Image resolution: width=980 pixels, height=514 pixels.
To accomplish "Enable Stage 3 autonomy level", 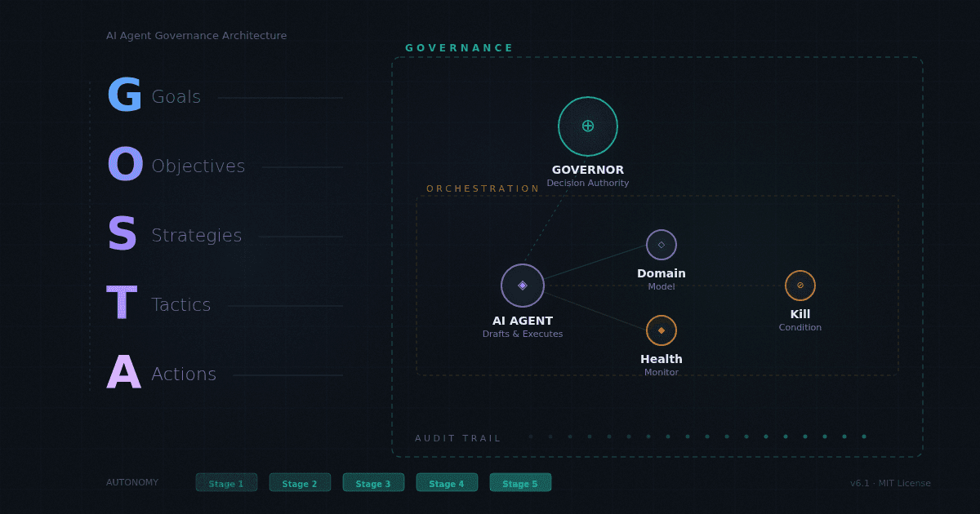I will click(373, 482).
